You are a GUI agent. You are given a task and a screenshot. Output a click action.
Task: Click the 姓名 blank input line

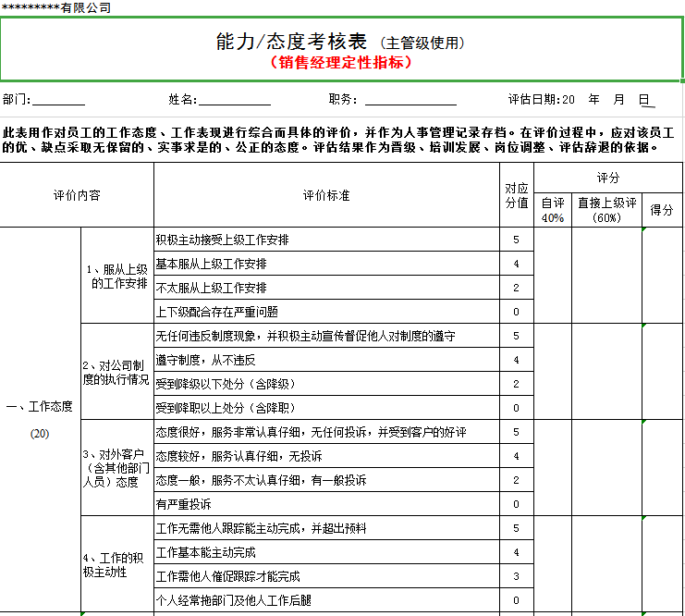235,100
